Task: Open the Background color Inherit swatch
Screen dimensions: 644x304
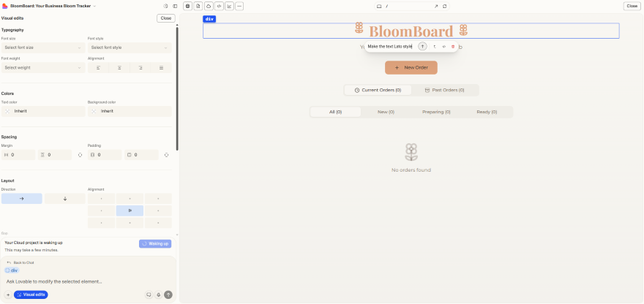Action: coord(130,111)
